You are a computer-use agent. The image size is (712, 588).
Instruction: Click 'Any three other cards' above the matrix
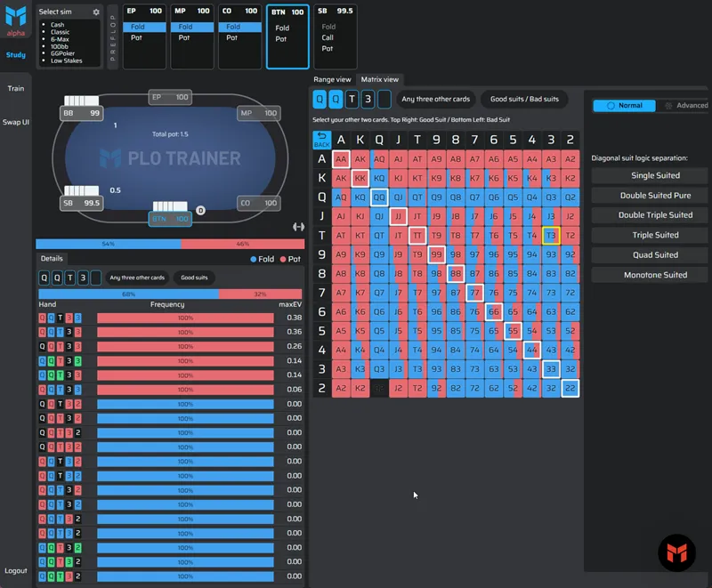(436, 99)
